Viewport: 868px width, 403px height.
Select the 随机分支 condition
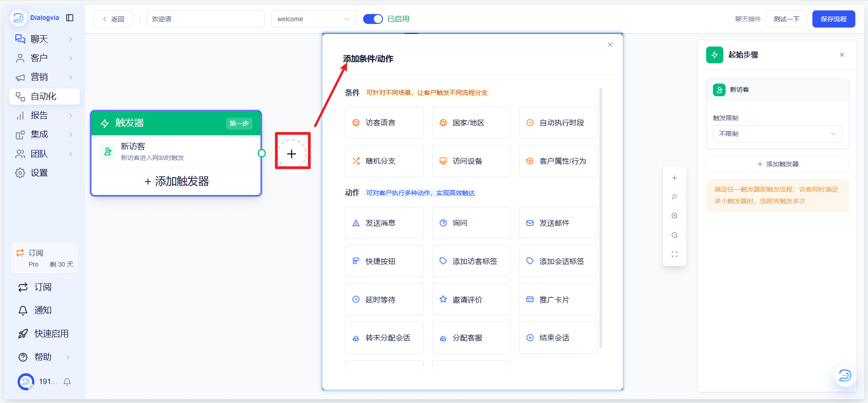pos(384,161)
